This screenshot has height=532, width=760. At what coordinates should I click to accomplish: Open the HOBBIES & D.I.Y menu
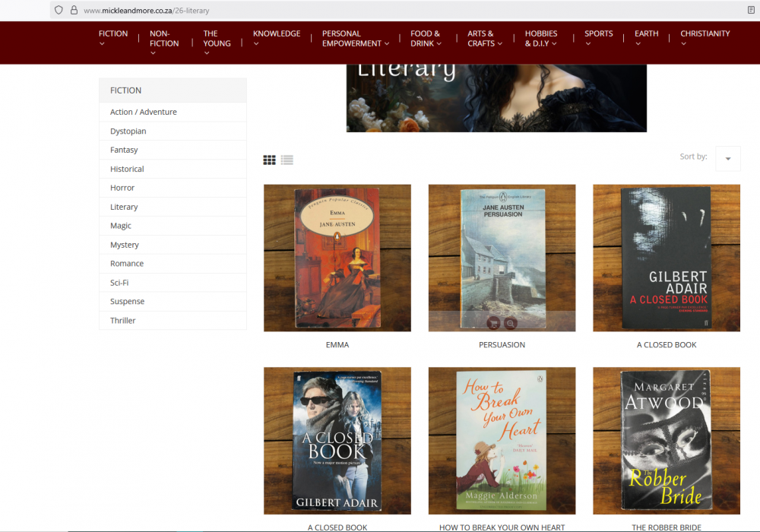click(x=540, y=38)
